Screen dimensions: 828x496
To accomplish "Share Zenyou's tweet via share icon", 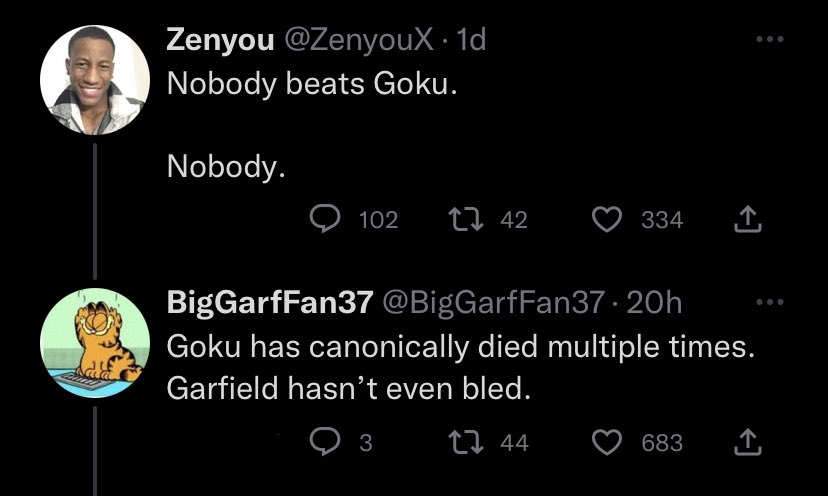I will coord(744,219).
